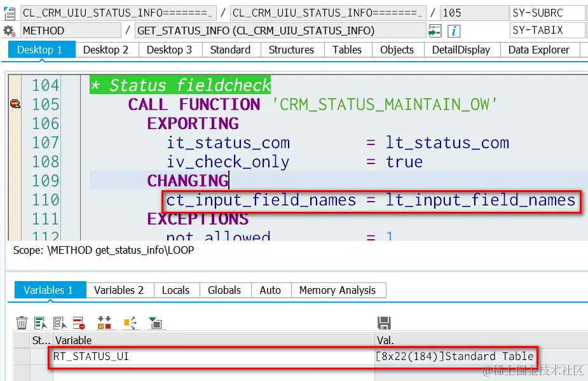Click the second CL_CRM_UIU_STATUS_INFO include field
The width and height of the screenshot is (588, 381).
click(x=328, y=13)
